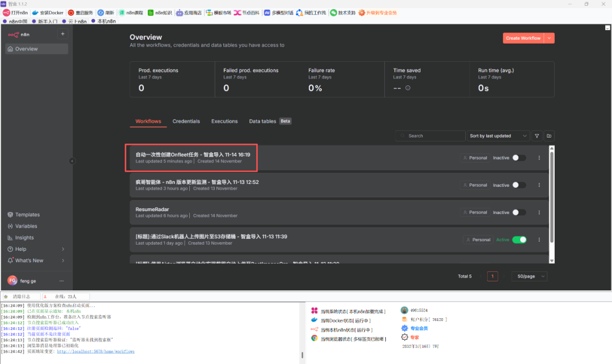
Task: Open the 50/page pagination dropdown
Action: tap(529, 276)
